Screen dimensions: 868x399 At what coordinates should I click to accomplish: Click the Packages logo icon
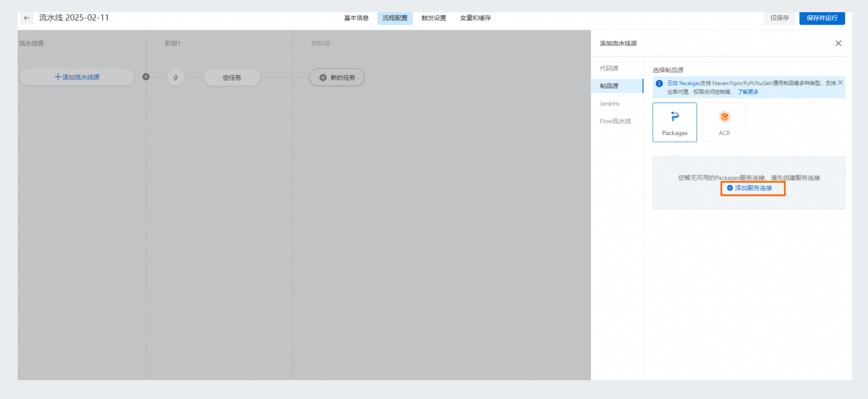674,116
